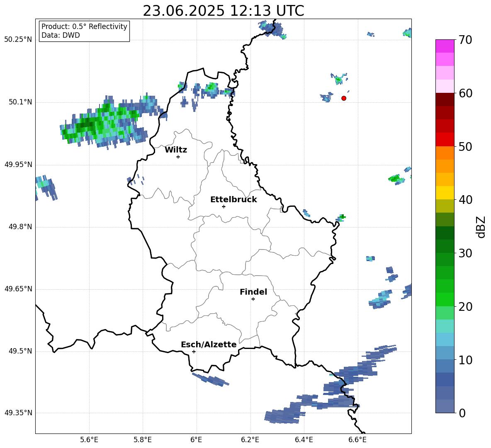The width and height of the screenshot is (491, 448).
Task: Click the colorbar tick label 30
Action: [x=465, y=253]
